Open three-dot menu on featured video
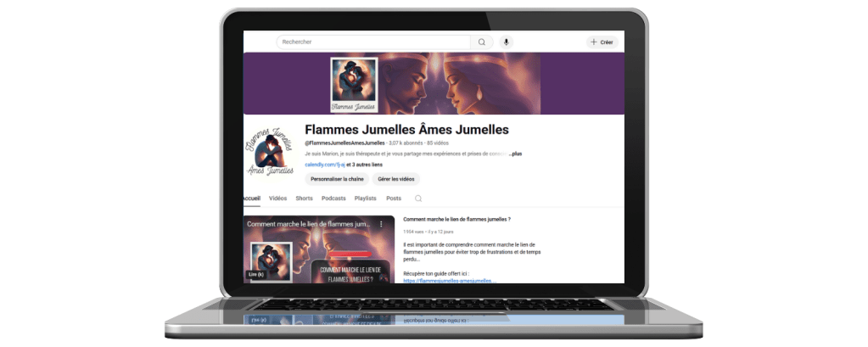Image resolution: width=868 pixels, height=347 pixels. click(381, 224)
